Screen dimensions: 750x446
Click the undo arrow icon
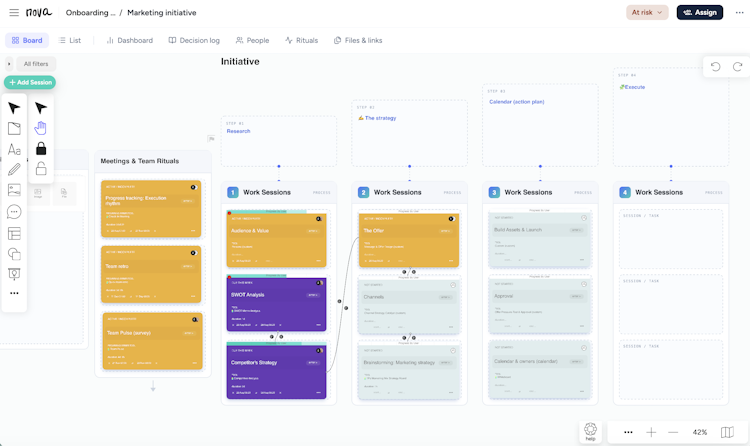click(x=716, y=67)
